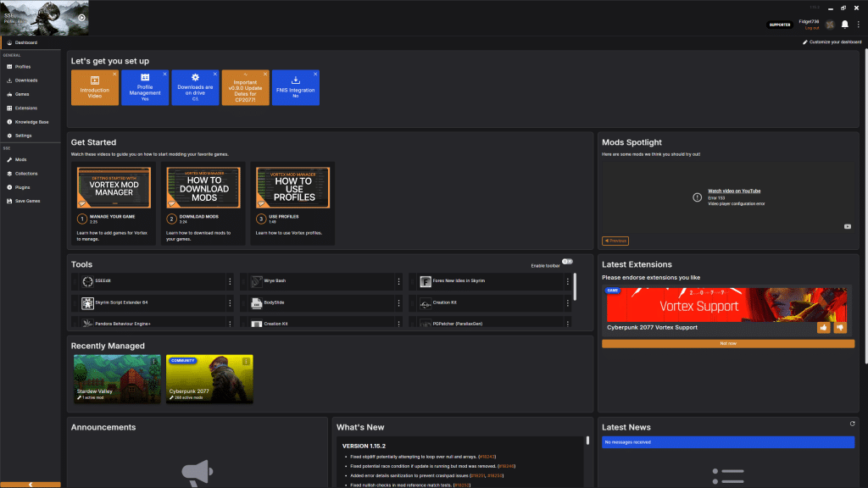
Task: Open the SSEEdit tool icon
Action: [x=87, y=281]
